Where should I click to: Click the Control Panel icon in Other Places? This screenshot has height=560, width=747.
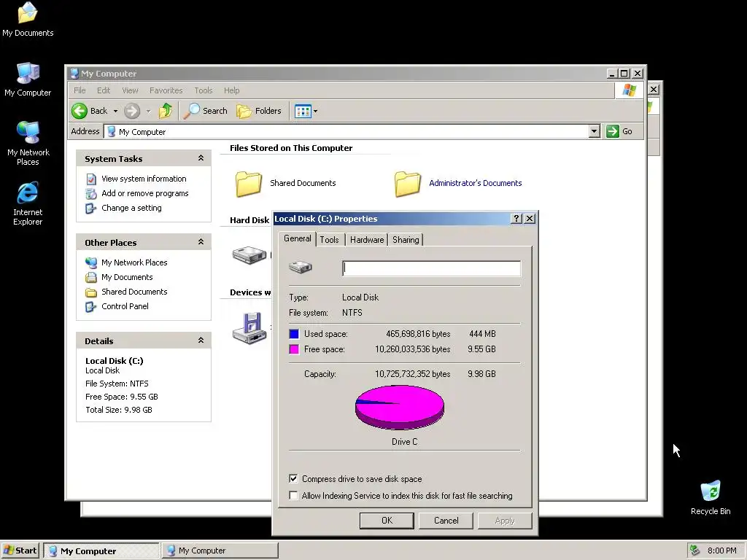90,307
